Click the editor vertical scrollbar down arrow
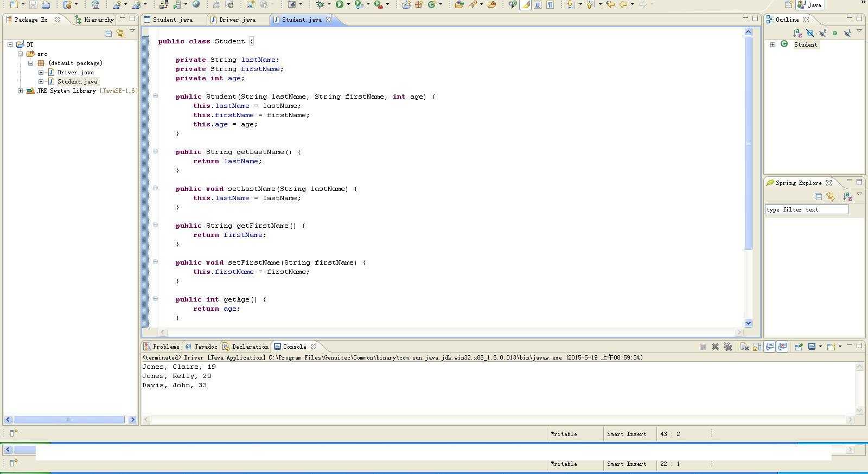The width and height of the screenshot is (868, 474). point(748,323)
